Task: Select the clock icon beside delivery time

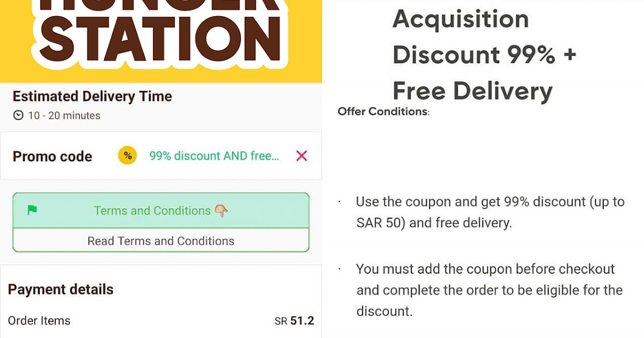Action: click(x=18, y=115)
